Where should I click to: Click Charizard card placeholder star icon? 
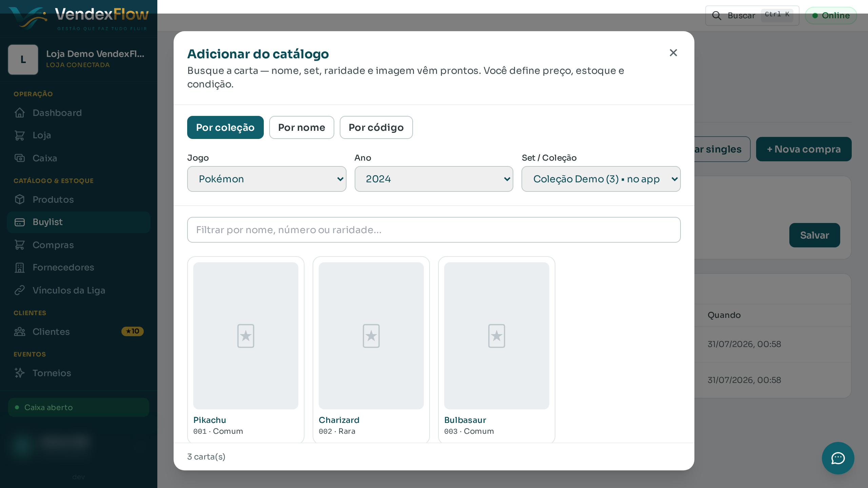[x=371, y=336]
